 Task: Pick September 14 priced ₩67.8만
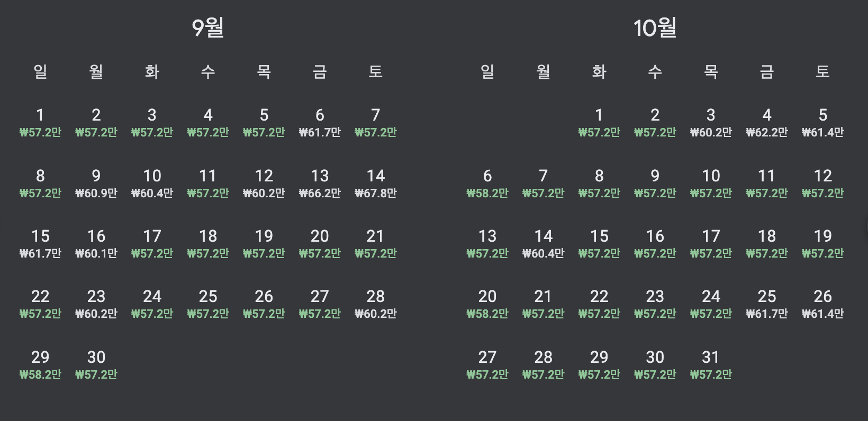pyautogui.click(x=376, y=182)
